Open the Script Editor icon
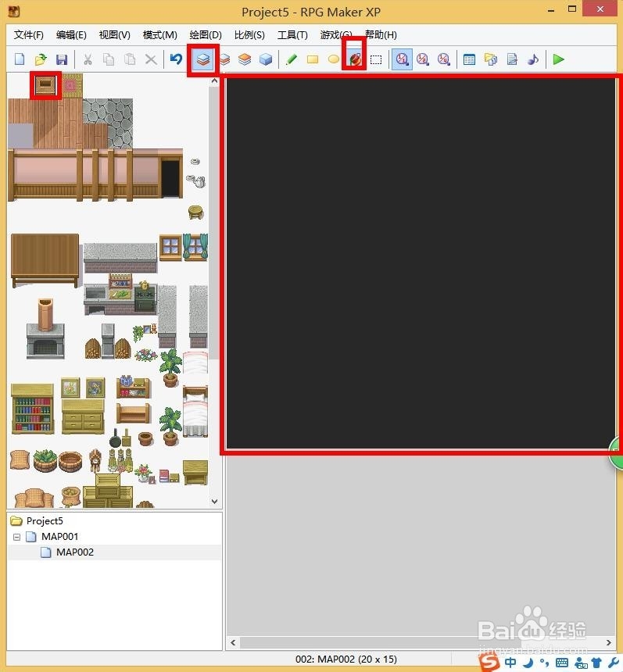Viewport: 623px width, 672px height. (x=511, y=59)
